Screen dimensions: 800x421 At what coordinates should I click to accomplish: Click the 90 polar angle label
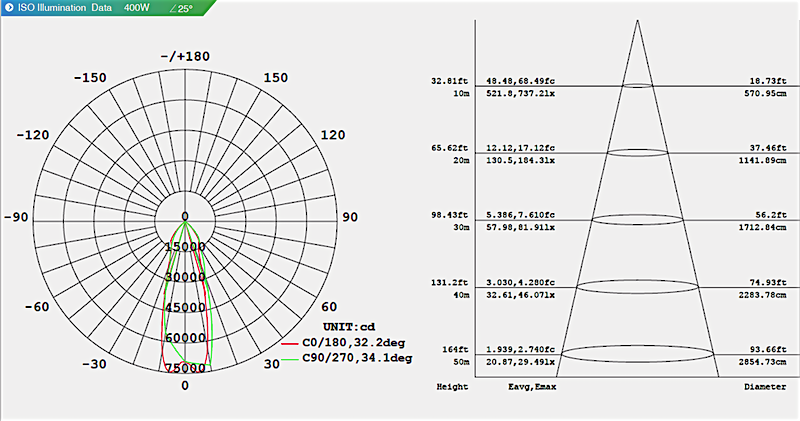point(349,217)
